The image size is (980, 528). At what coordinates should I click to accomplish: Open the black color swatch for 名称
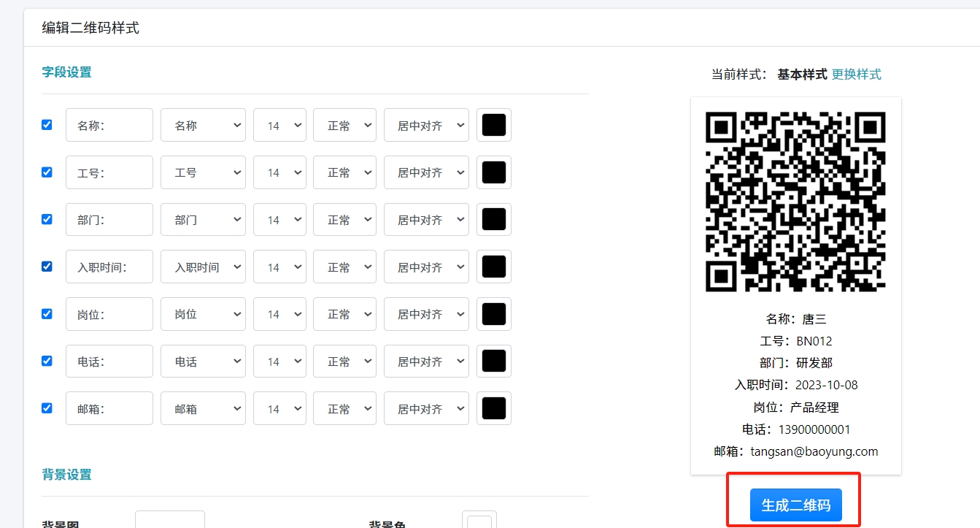coord(494,125)
